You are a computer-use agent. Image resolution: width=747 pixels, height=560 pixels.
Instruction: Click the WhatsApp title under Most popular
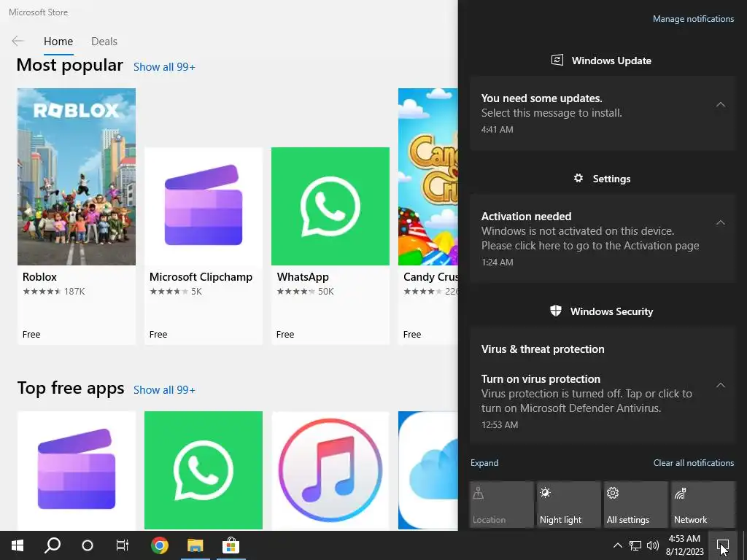pyautogui.click(x=303, y=276)
